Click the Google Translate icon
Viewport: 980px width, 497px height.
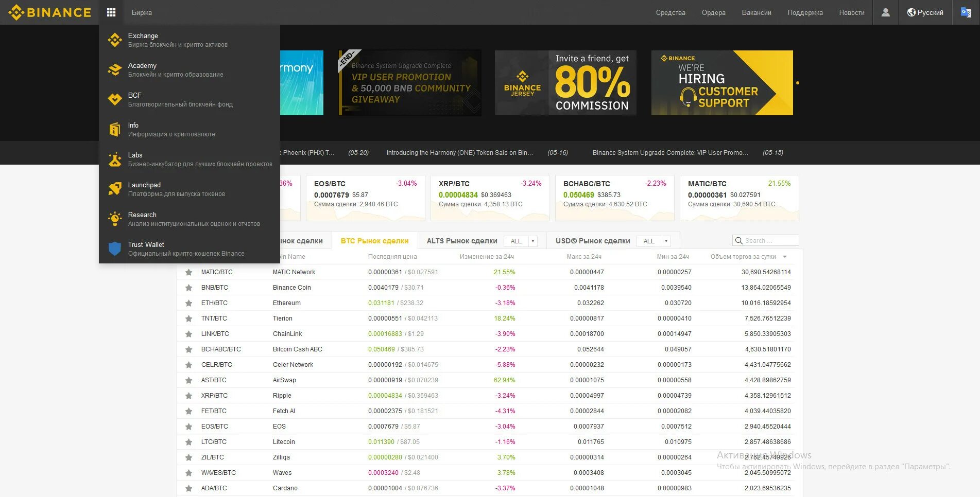tap(966, 12)
